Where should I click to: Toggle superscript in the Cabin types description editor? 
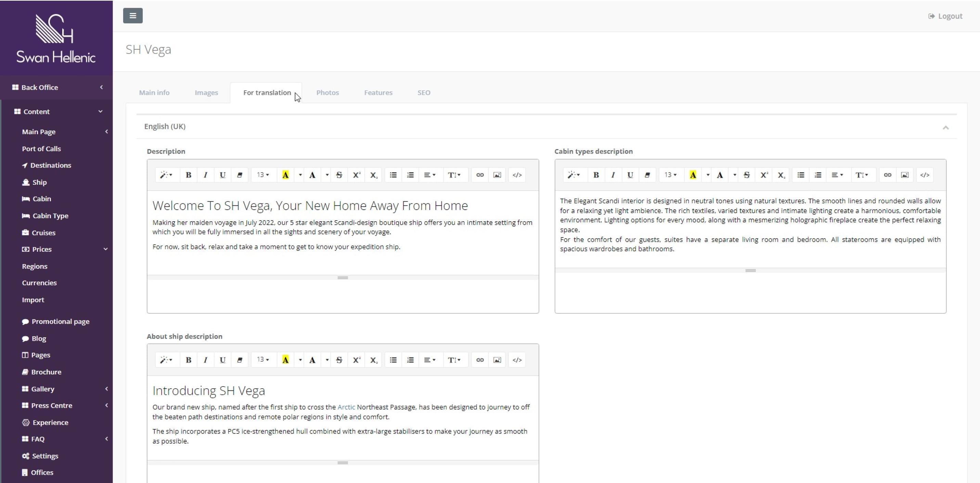(764, 175)
